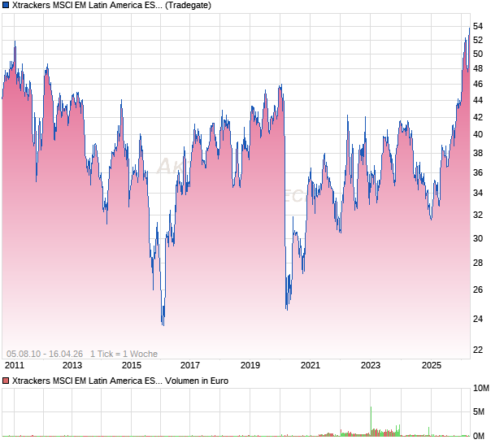504x444 pixels.
Task: Click the 36 price axis value
Action: click(478, 172)
